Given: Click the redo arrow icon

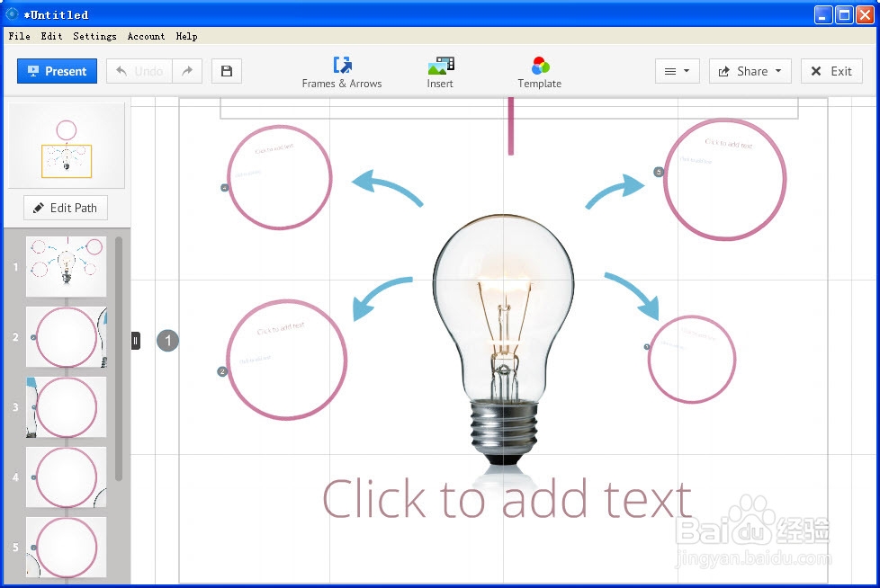Looking at the screenshot, I should click(x=187, y=71).
